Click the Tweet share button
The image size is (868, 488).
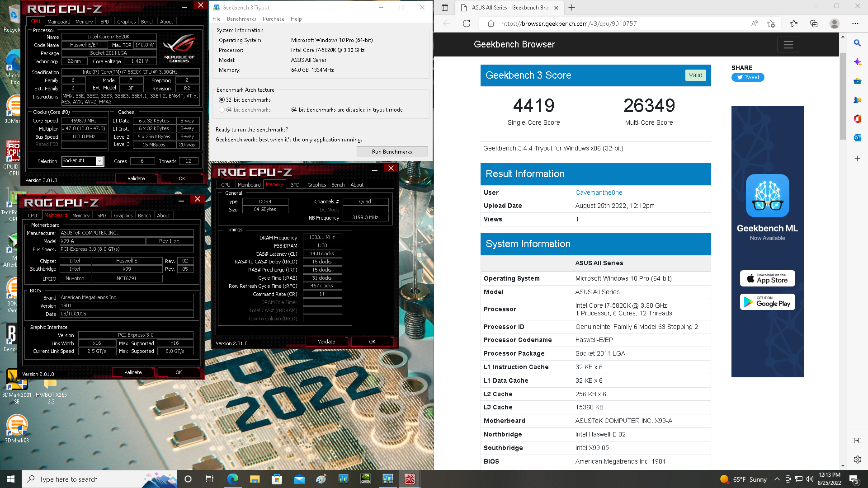pos(748,77)
